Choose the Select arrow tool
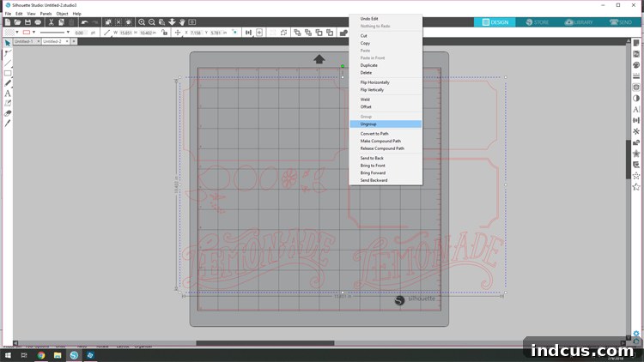This screenshot has height=362, width=644. point(8,43)
